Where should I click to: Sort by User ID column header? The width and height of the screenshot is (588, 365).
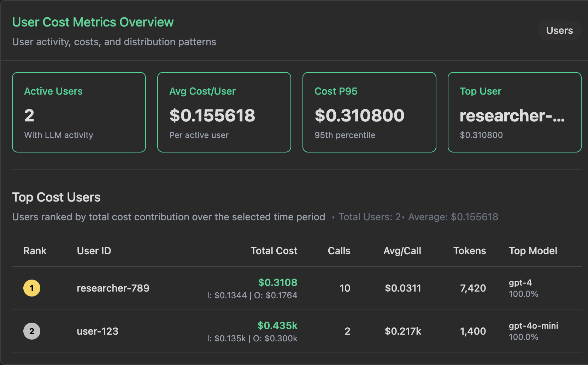click(x=94, y=251)
